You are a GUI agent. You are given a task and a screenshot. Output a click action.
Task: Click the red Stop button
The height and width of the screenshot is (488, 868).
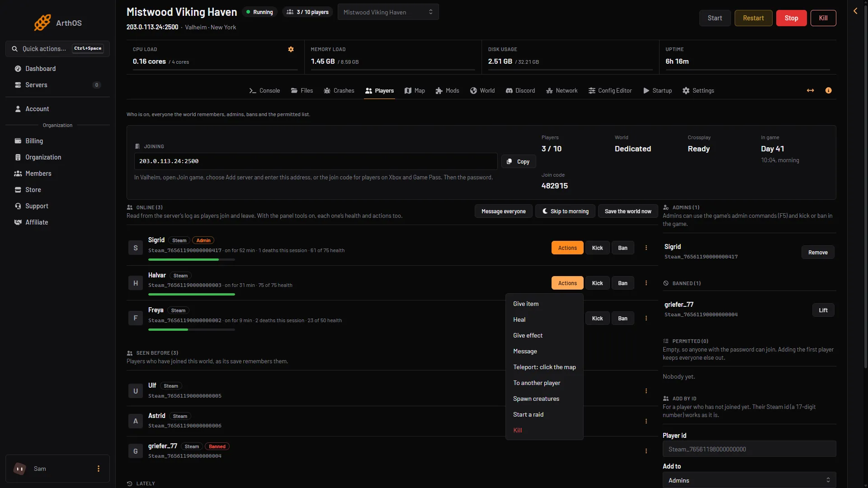tap(791, 18)
